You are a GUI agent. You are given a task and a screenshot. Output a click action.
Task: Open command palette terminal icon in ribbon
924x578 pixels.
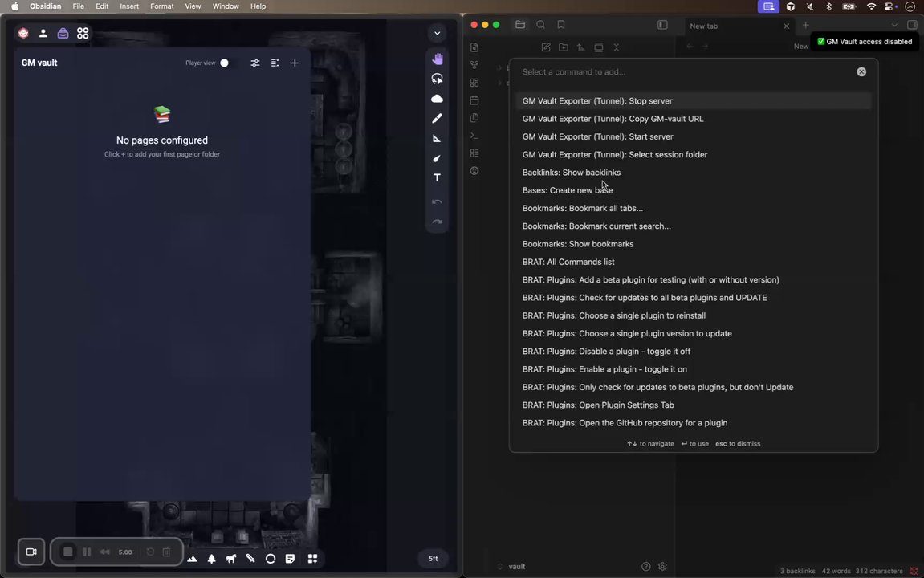pos(474,136)
